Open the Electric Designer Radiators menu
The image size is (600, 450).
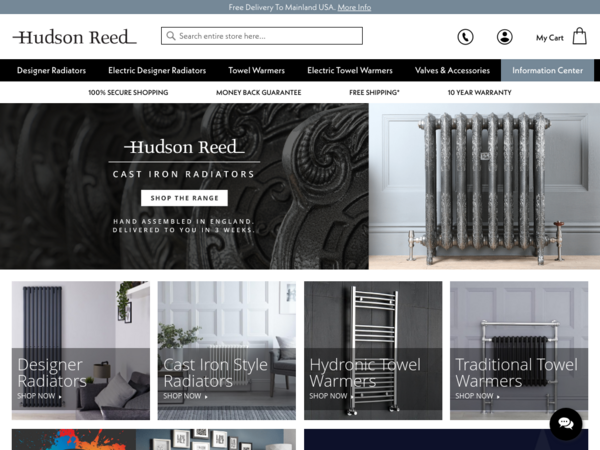point(157,70)
